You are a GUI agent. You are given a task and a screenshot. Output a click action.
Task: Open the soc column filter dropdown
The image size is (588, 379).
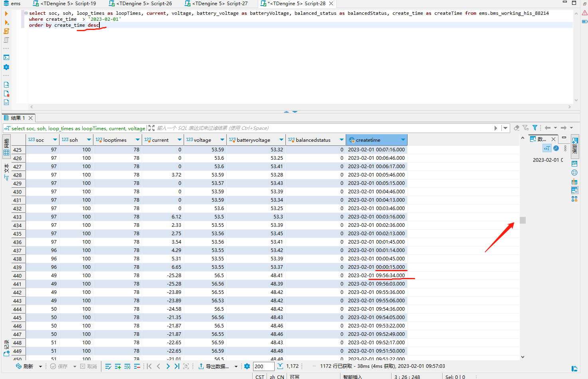(x=55, y=140)
